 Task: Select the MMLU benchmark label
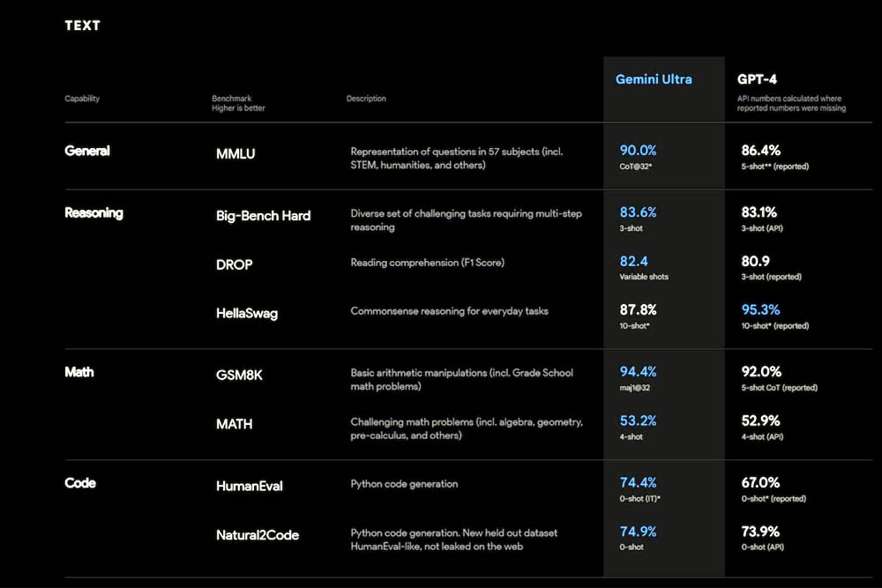click(x=235, y=153)
